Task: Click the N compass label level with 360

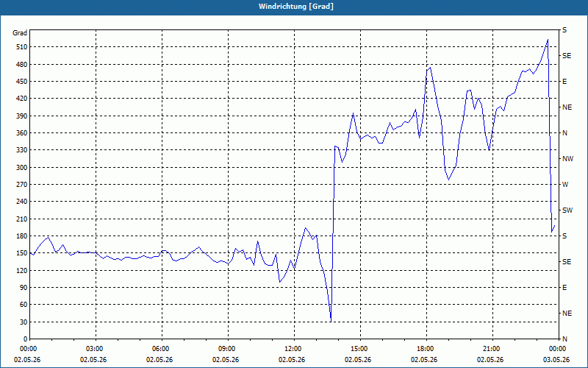Action: (x=565, y=133)
